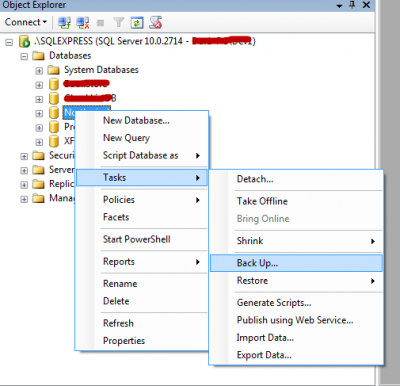Click the Disconnect toolbar icon
Screen dimensions: 400x386
(83, 23)
